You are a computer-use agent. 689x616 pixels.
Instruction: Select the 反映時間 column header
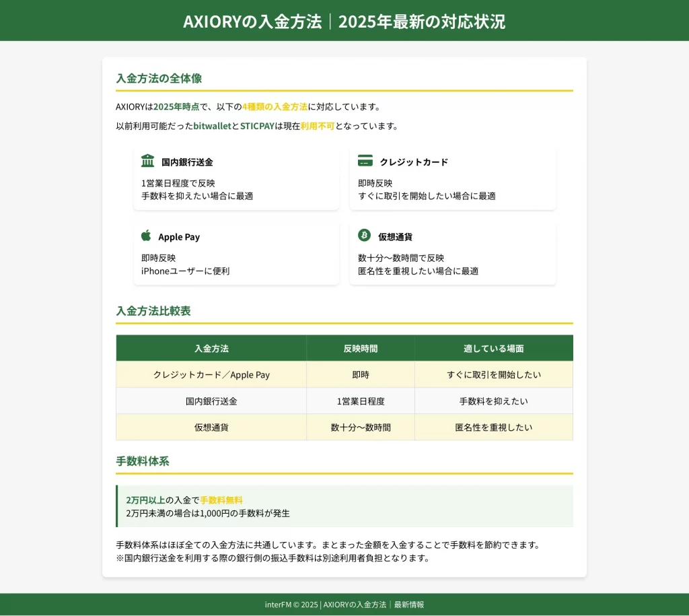tap(360, 348)
